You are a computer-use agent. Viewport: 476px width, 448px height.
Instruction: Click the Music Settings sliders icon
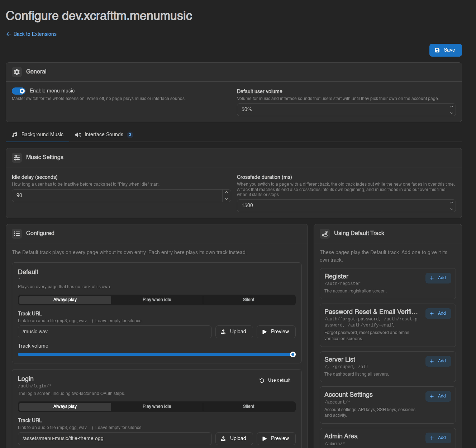pos(17,158)
